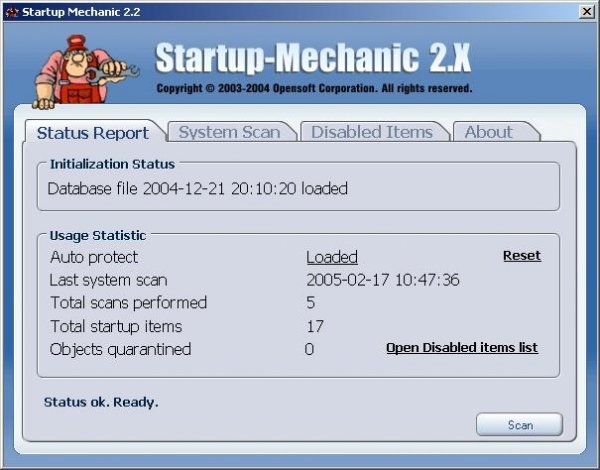The height and width of the screenshot is (470, 600).
Task: Click the Startup Mechanic 2.2 window title
Action: point(81,12)
